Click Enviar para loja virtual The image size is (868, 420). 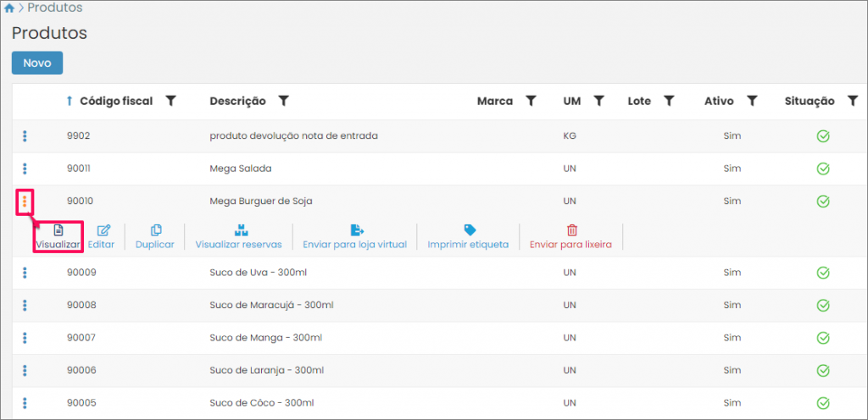354,236
